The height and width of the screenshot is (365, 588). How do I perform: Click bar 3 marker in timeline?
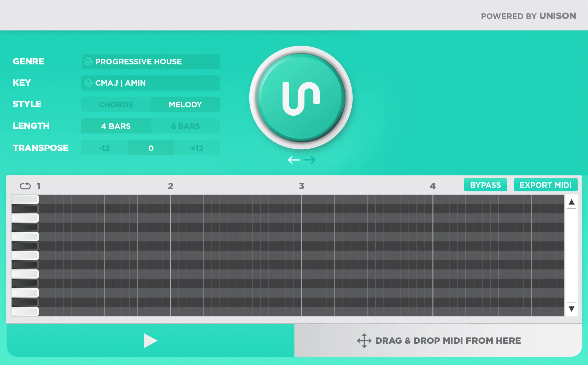point(302,186)
